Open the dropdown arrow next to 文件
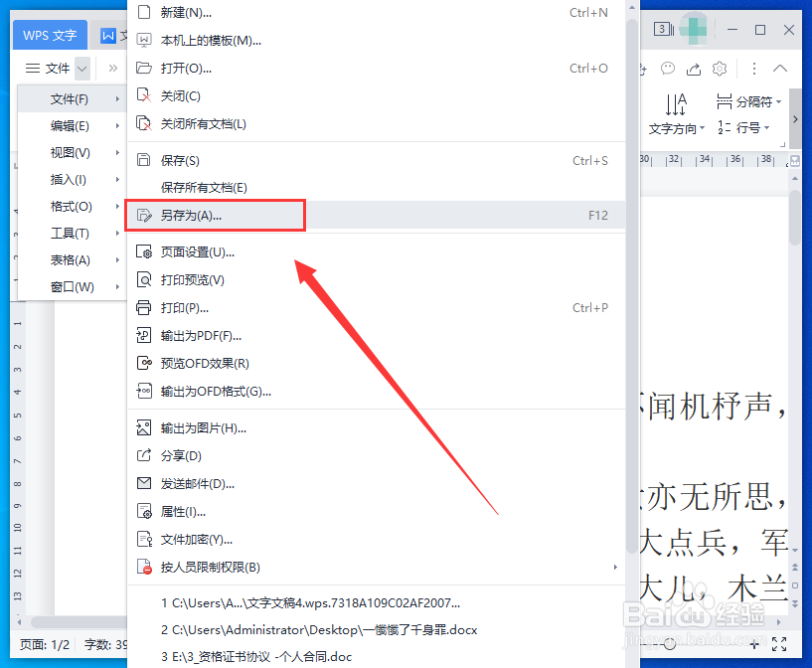 pos(82,68)
